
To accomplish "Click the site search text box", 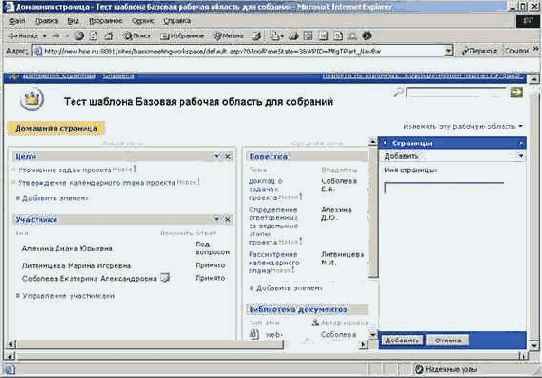I will 457,92.
